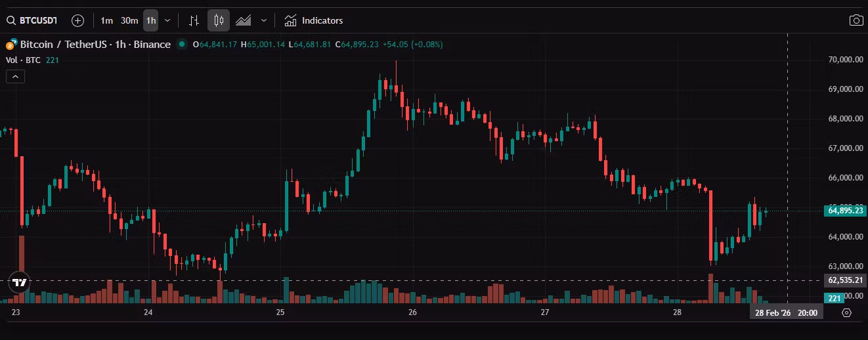Viewport: 868px width, 340px height.
Task: Select the 1h timeframe
Action: pyautogui.click(x=151, y=20)
